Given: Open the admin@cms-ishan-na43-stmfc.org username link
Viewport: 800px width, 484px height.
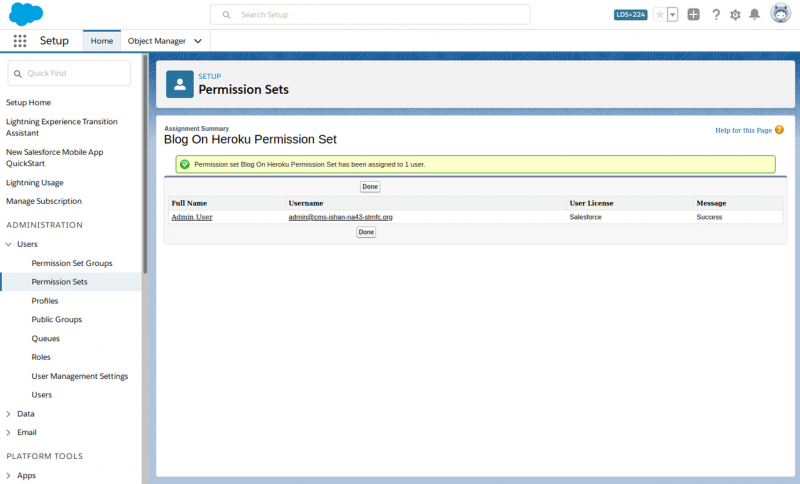Looking at the screenshot, I should click(x=341, y=217).
